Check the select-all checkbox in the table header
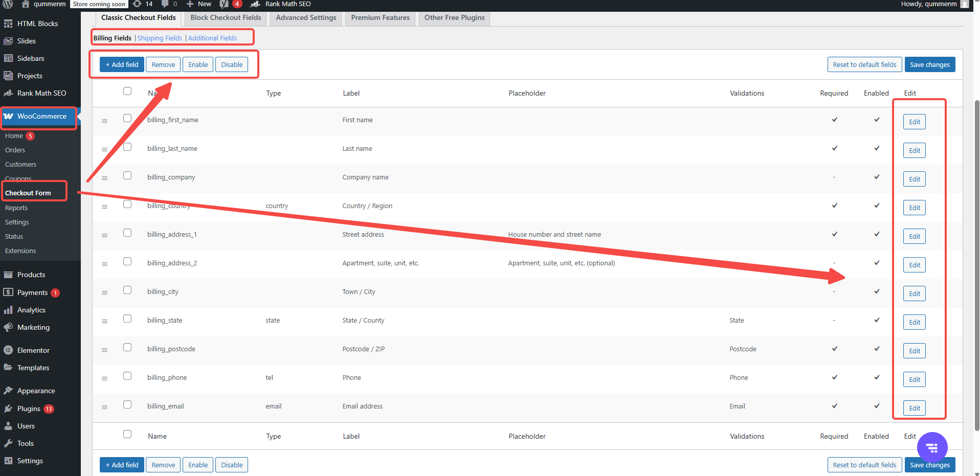The height and width of the screenshot is (476, 980). [127, 90]
